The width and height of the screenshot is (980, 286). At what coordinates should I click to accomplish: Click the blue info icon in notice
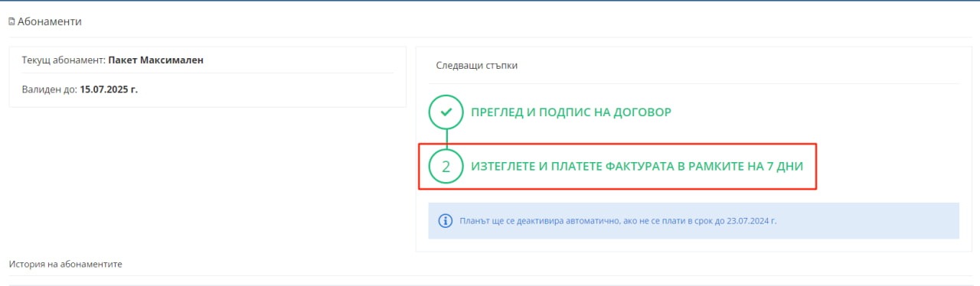point(446,221)
